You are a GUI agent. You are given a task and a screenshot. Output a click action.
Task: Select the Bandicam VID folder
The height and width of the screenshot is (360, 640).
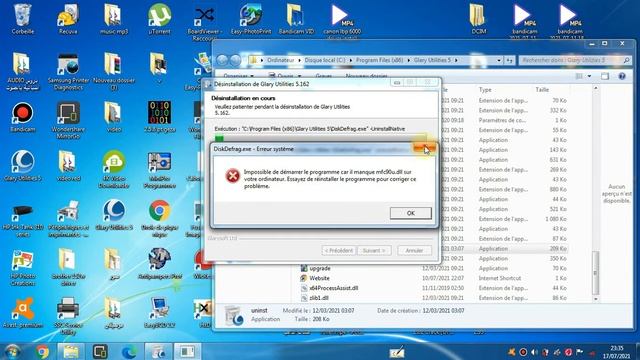click(296, 19)
